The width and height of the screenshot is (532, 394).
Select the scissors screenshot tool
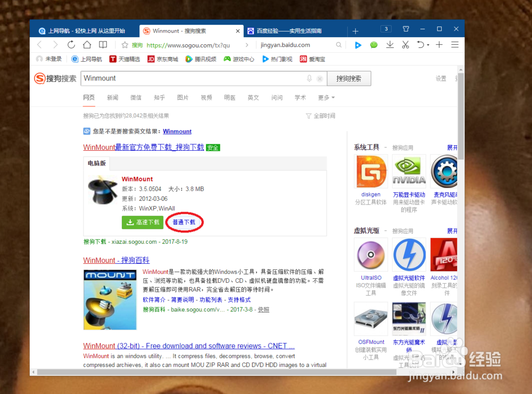[405, 45]
